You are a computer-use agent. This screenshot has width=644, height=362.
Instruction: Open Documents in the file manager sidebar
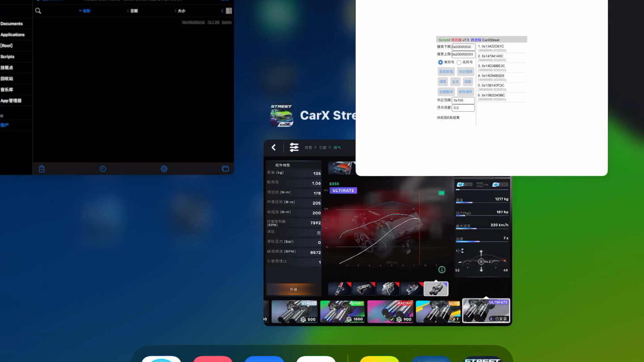pos(12,24)
